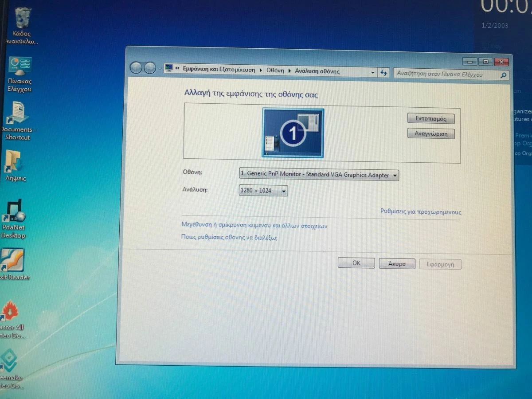Select the monitor 1 preview thumbnail

tap(293, 133)
